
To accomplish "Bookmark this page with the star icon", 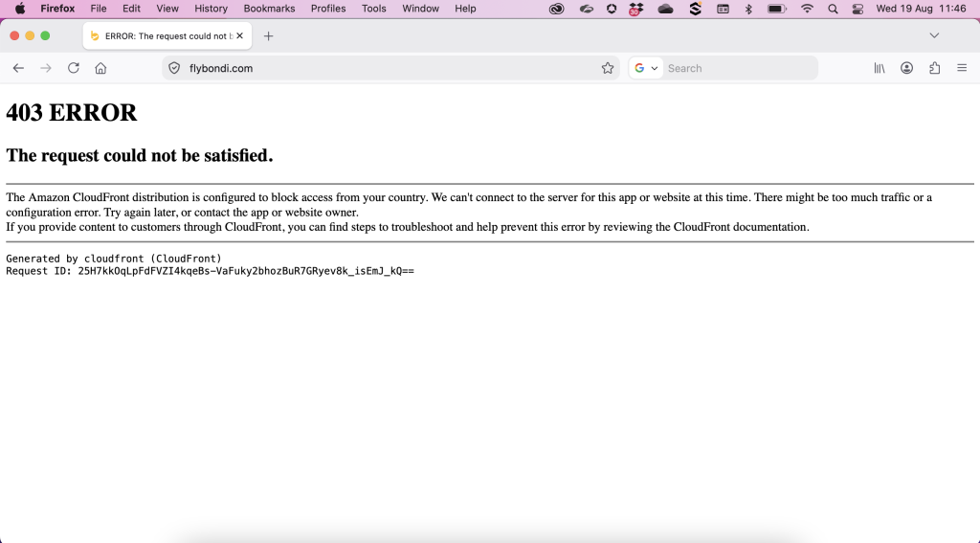I will (608, 68).
